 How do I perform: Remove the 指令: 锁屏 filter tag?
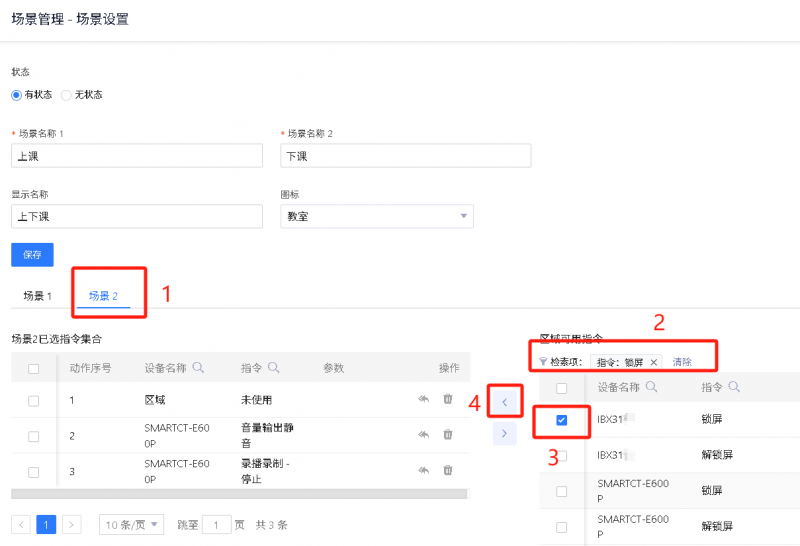coord(654,362)
